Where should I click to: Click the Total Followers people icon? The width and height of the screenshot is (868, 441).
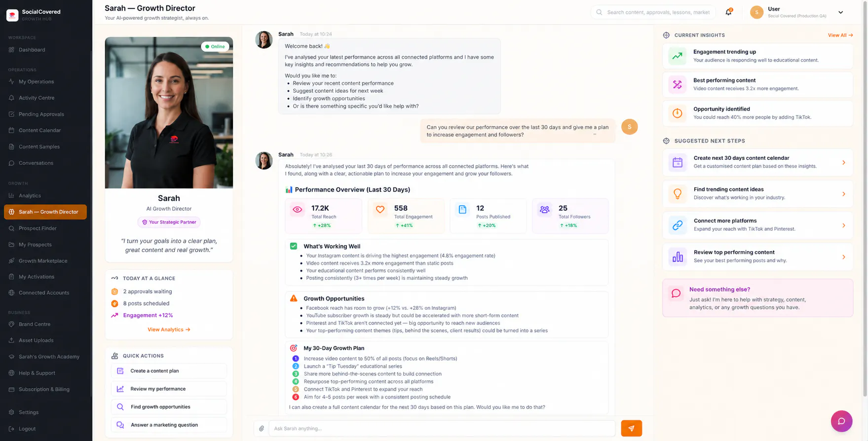pos(545,210)
